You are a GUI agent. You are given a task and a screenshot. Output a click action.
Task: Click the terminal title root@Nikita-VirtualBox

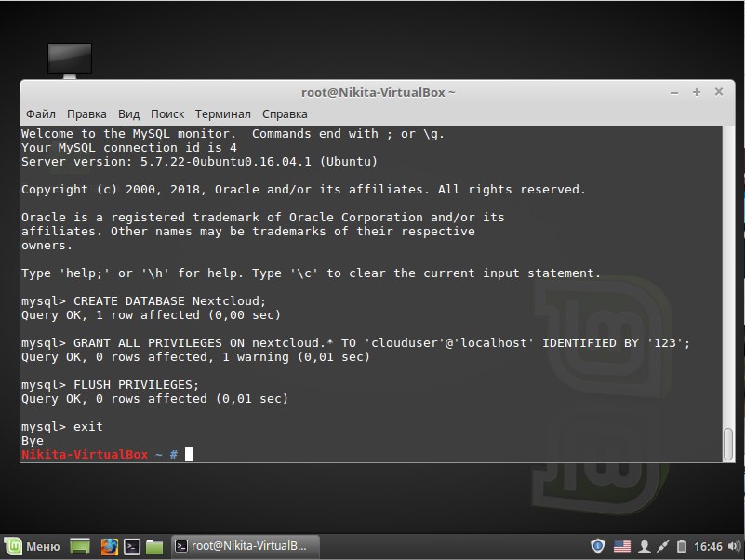[x=379, y=92]
